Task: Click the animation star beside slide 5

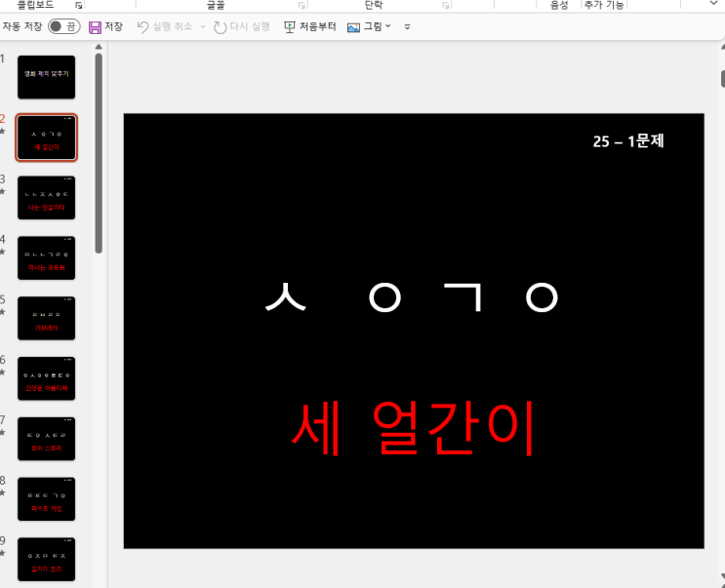Action: click(2, 312)
